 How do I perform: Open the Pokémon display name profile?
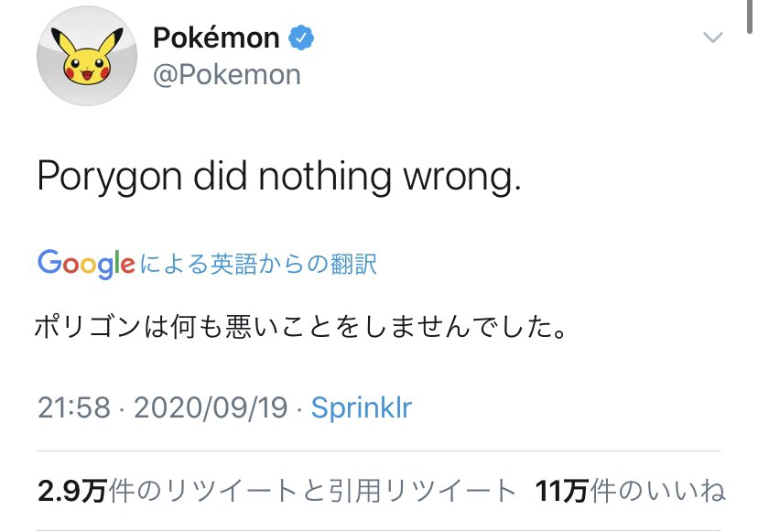point(216,38)
